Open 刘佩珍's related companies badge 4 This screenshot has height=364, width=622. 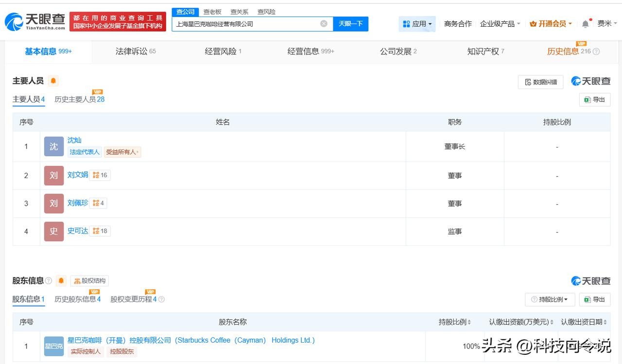point(98,203)
